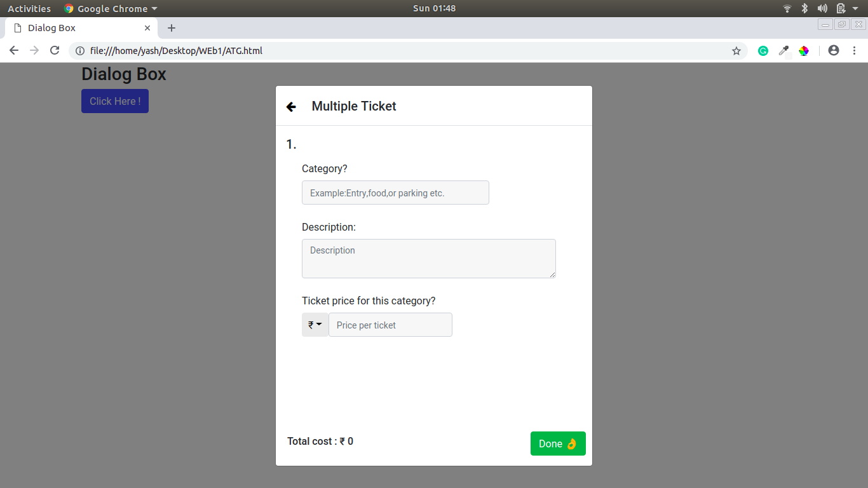Reload the page in Chrome
Screen dimensions: 868x488
[55, 50]
